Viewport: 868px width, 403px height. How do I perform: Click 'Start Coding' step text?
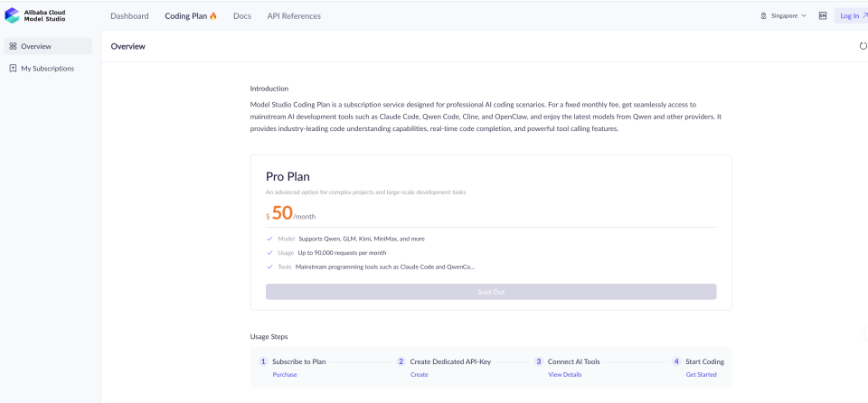point(704,361)
